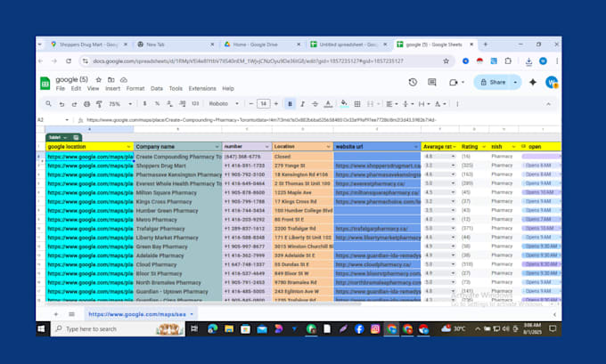Toggle italic formatting
This screenshot has height=364, width=606.
click(x=303, y=103)
